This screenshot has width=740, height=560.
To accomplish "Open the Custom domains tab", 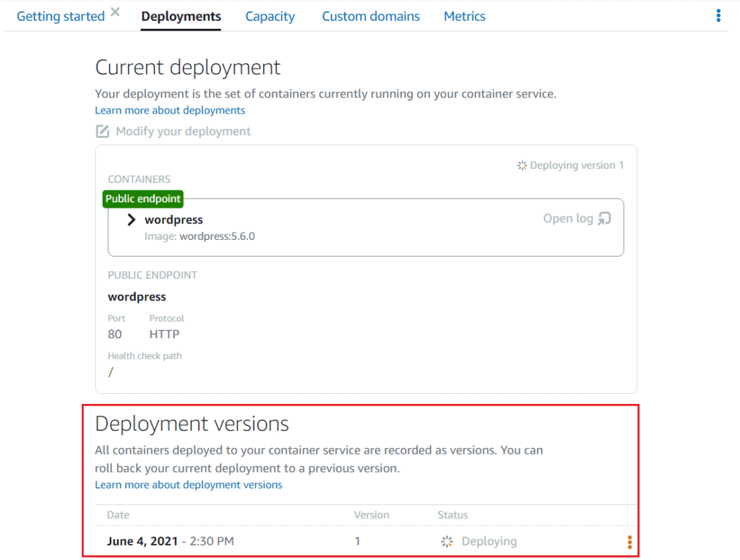I will [x=371, y=16].
